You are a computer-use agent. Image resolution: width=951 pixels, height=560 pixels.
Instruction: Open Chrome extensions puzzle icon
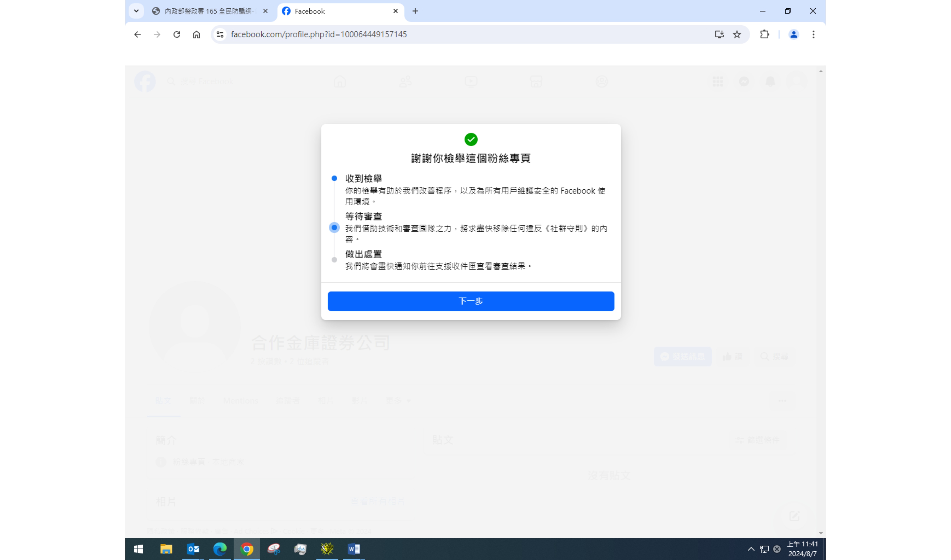click(x=764, y=34)
